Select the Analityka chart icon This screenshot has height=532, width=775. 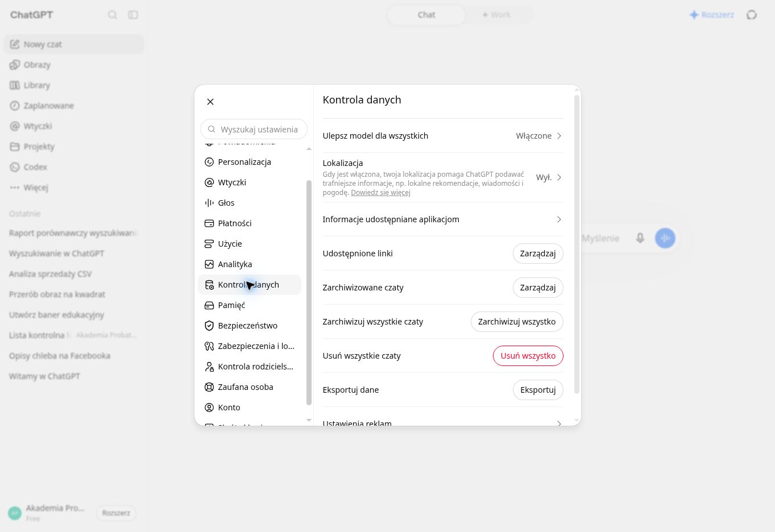click(209, 264)
